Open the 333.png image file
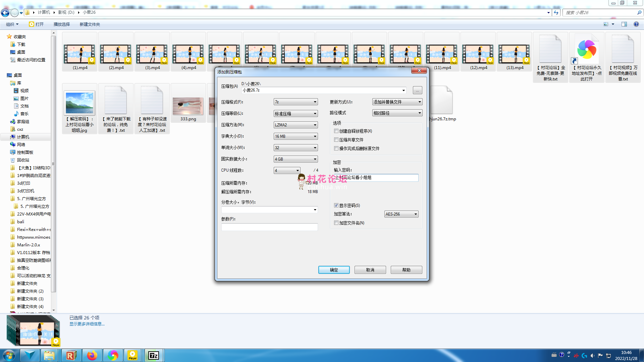This screenshot has height=362, width=644. (x=188, y=107)
